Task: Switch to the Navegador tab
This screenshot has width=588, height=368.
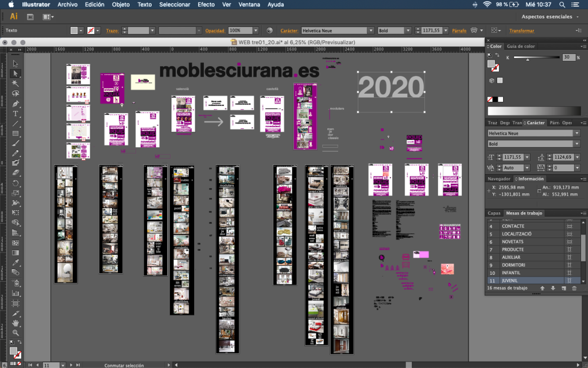Action: point(499,179)
